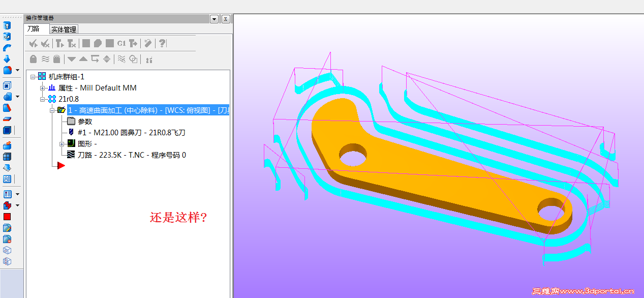Toggle operation 1 folder selection icon
The height and width of the screenshot is (298, 644).
tap(61, 110)
